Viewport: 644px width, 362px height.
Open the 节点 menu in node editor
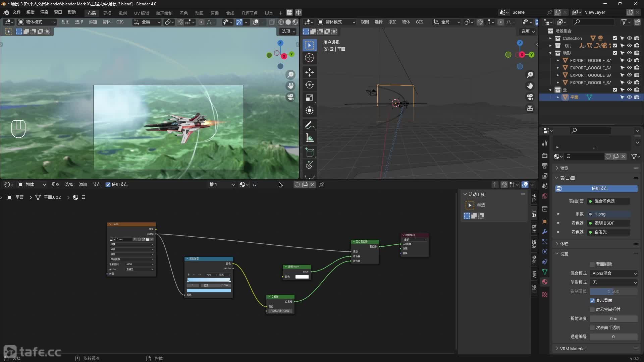point(97,184)
